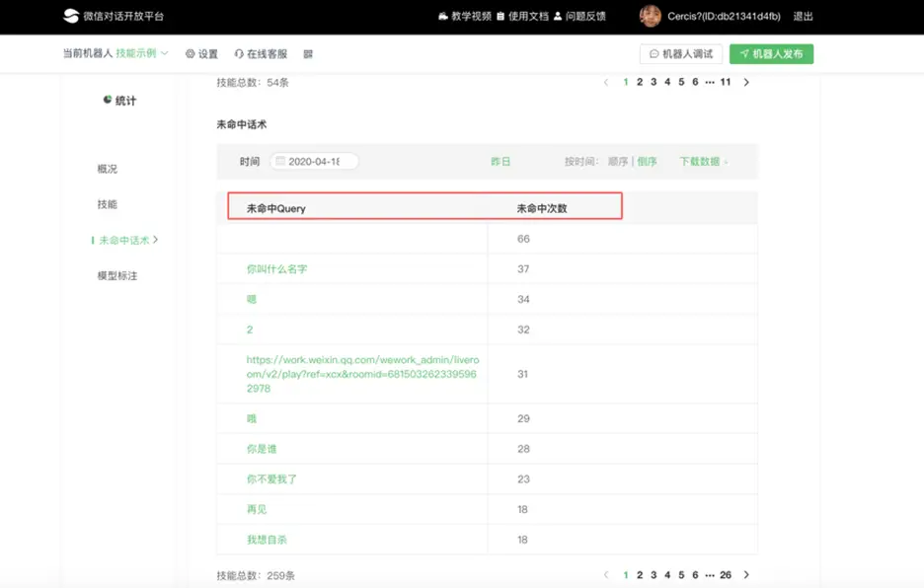Open the date picker field 2020-04-18

[x=314, y=161]
